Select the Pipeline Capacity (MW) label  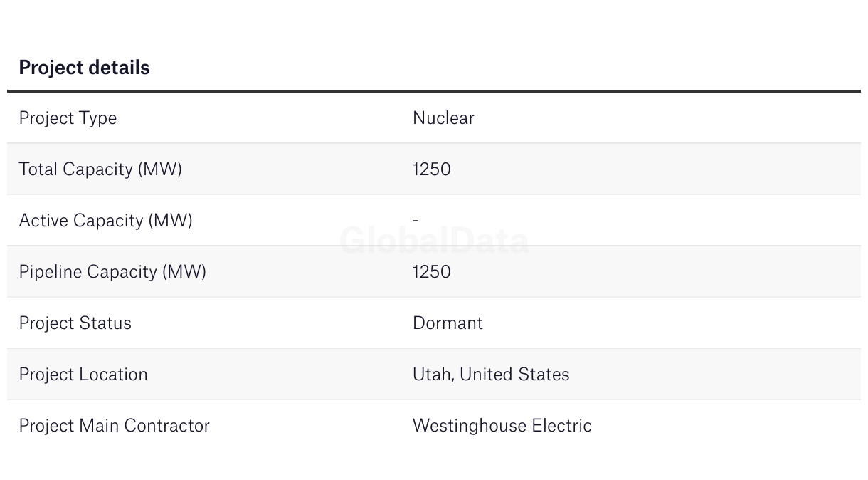pos(112,272)
